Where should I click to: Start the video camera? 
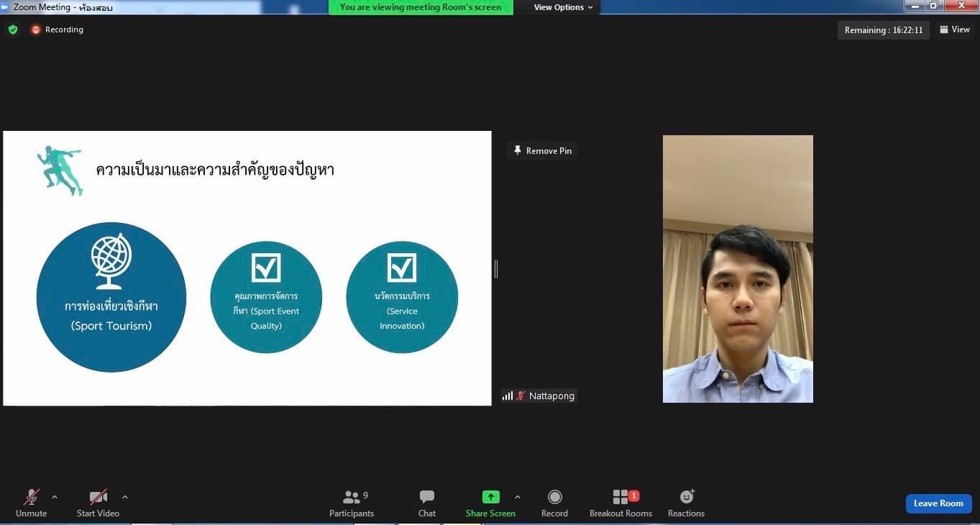coord(98,498)
